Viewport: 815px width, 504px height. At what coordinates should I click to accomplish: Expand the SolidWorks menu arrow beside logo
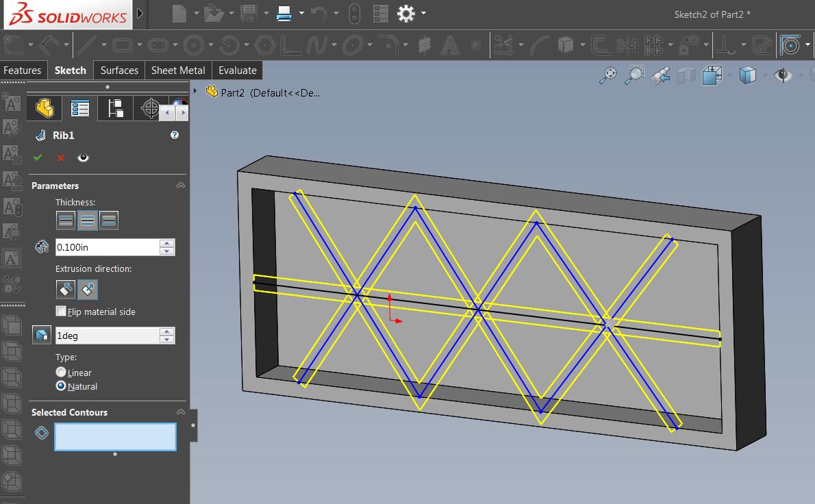140,14
